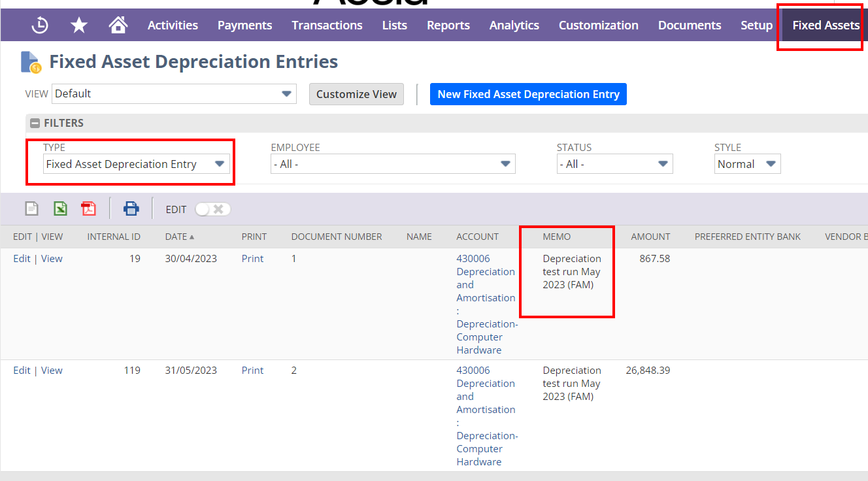This screenshot has height=481, width=868.
Task: Open the Transactions menu
Action: (327, 25)
